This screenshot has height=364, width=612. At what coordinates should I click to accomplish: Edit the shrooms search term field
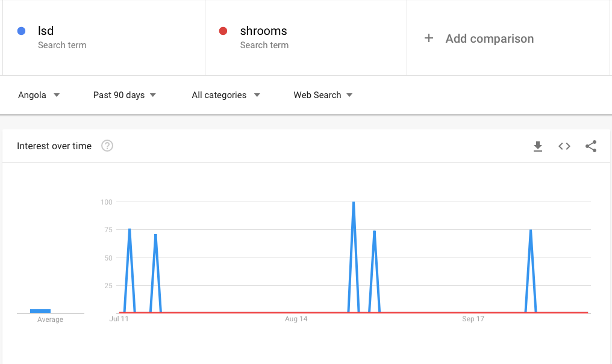[263, 31]
